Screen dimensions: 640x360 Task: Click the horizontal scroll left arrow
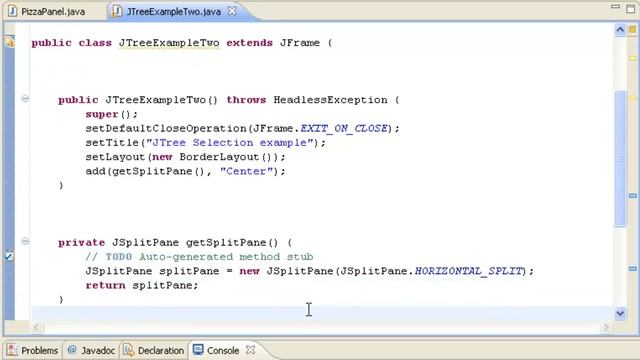pos(37,327)
